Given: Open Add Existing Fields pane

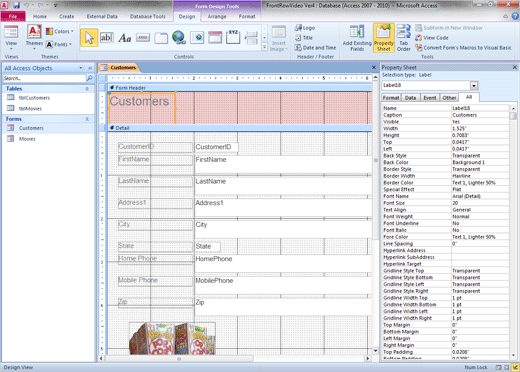Looking at the screenshot, I should click(357, 38).
